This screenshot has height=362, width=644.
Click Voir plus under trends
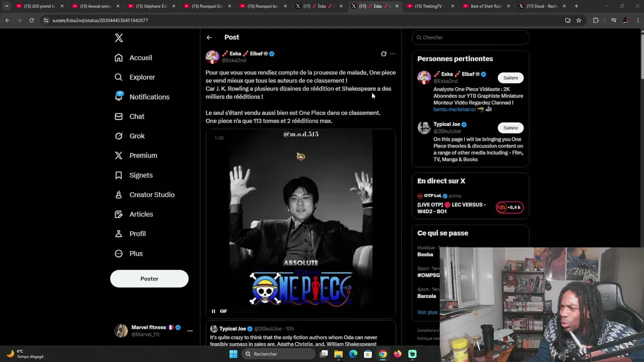pos(427,312)
